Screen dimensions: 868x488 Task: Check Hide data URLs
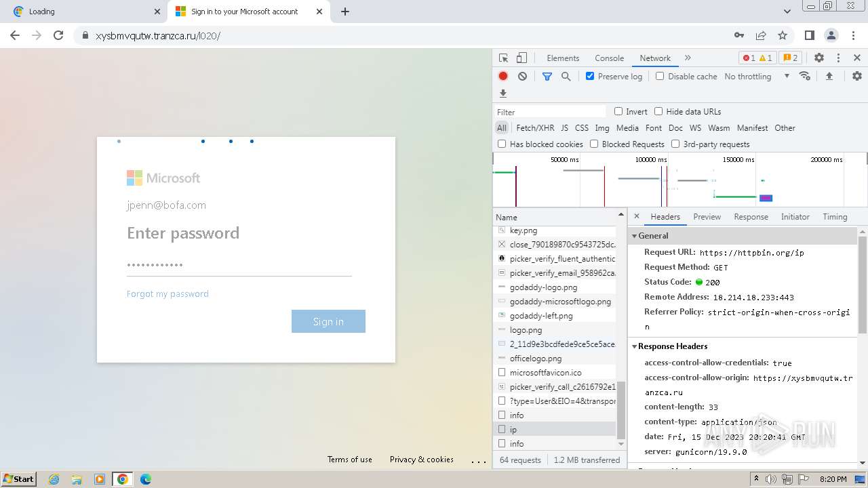(658, 112)
